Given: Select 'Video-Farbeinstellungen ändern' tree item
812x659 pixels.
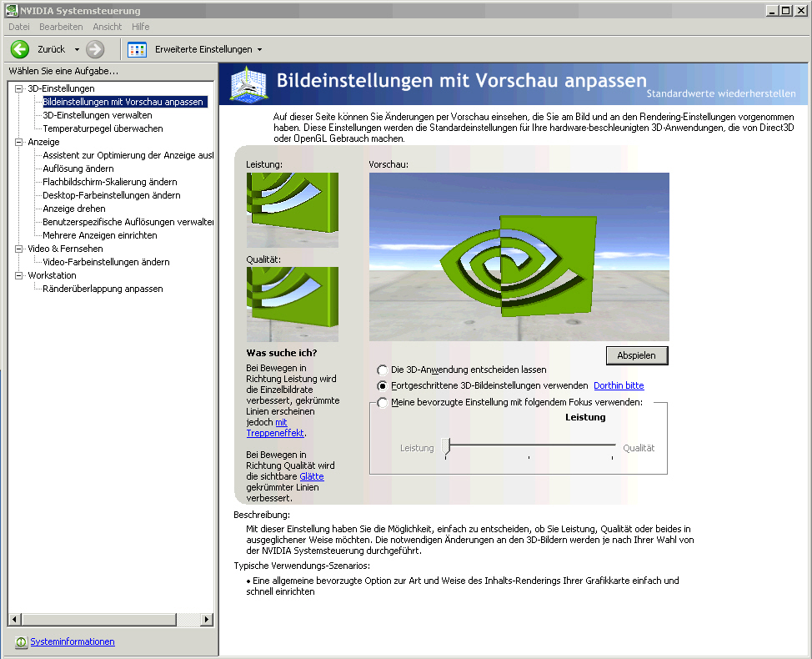Looking at the screenshot, I should click(x=106, y=262).
